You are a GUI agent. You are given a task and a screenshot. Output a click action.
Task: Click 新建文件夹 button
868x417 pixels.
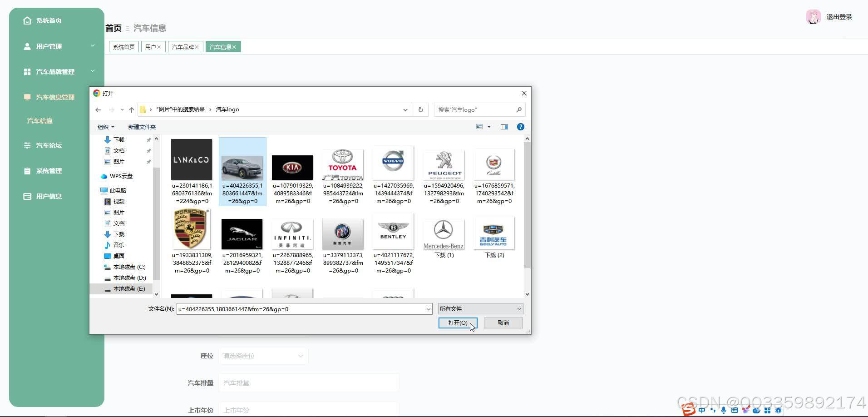(x=142, y=127)
